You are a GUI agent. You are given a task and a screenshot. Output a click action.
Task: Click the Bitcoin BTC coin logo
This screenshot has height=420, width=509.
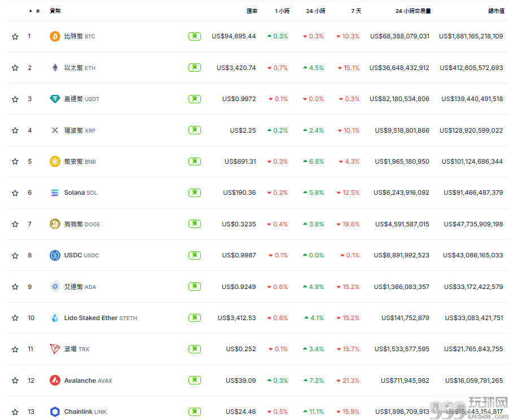[x=55, y=36]
